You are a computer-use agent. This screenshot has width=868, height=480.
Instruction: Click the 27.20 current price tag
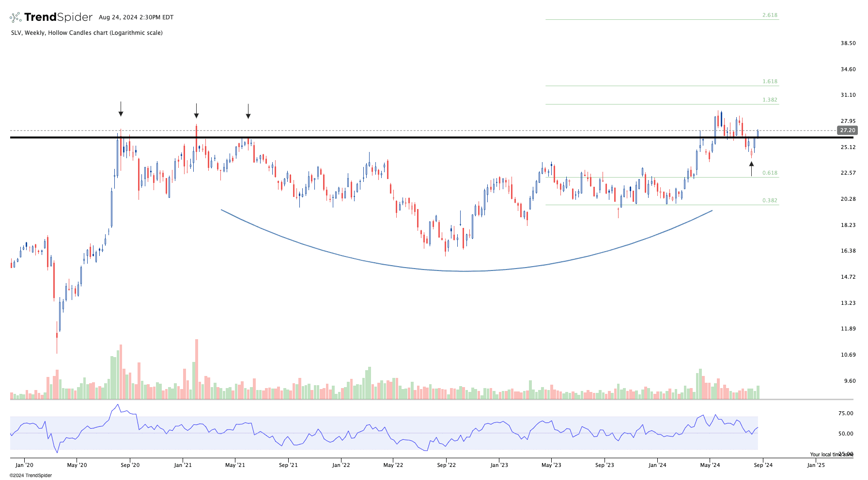847,130
